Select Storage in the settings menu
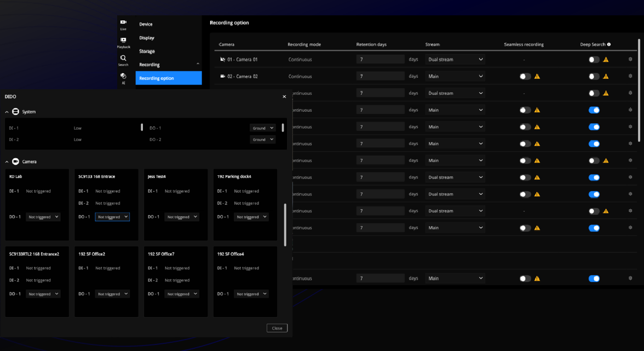 pyautogui.click(x=147, y=51)
